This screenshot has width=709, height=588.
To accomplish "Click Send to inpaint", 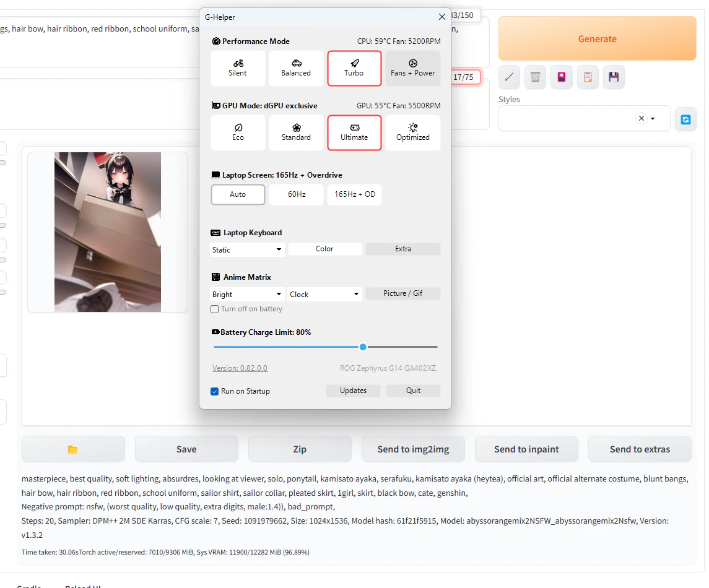I will click(526, 449).
